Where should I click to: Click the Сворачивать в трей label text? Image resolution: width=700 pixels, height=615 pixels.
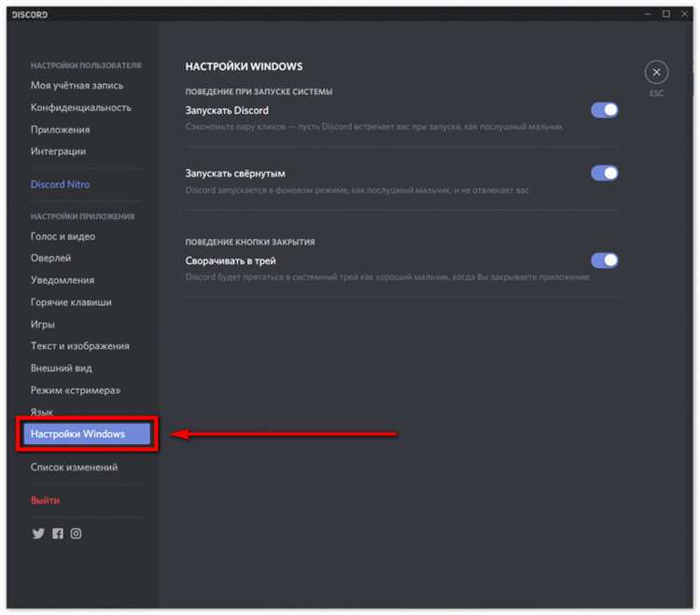point(231,260)
